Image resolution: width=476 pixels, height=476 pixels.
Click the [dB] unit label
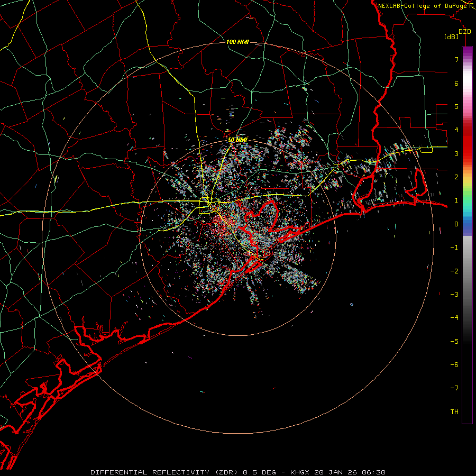click(452, 37)
